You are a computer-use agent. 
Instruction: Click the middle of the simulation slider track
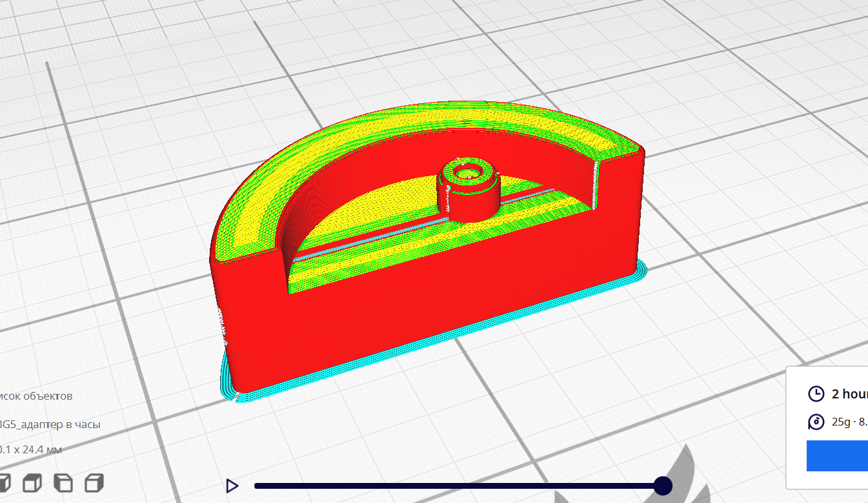click(458, 486)
